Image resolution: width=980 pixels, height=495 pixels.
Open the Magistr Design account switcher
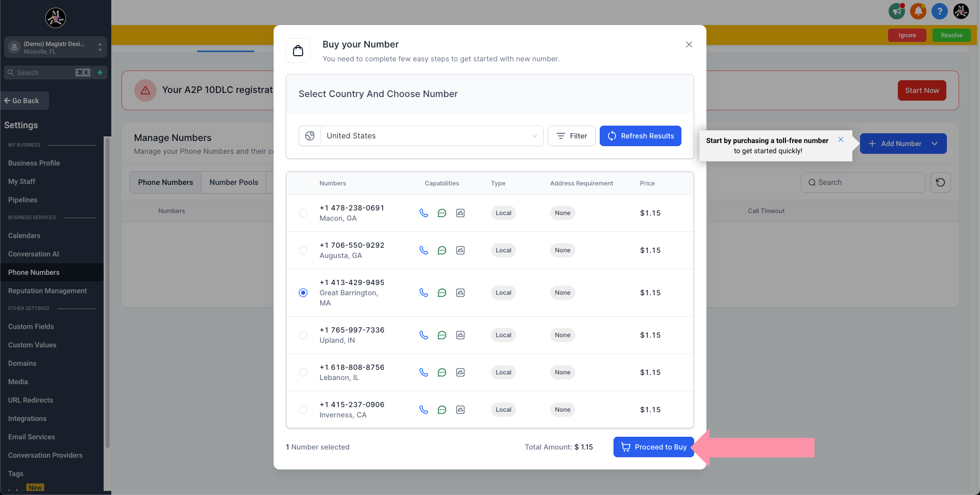click(56, 47)
